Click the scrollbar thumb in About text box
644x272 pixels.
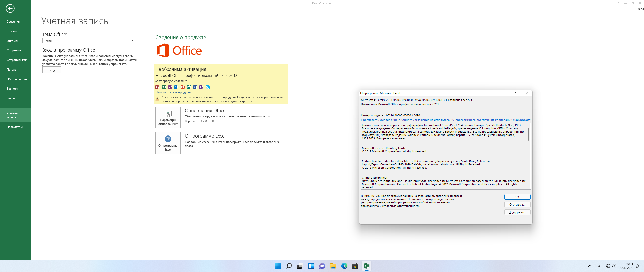click(x=528, y=134)
